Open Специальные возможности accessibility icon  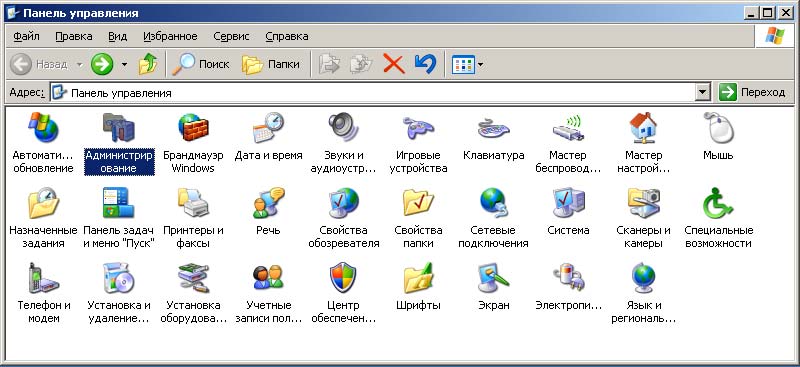pos(718,203)
